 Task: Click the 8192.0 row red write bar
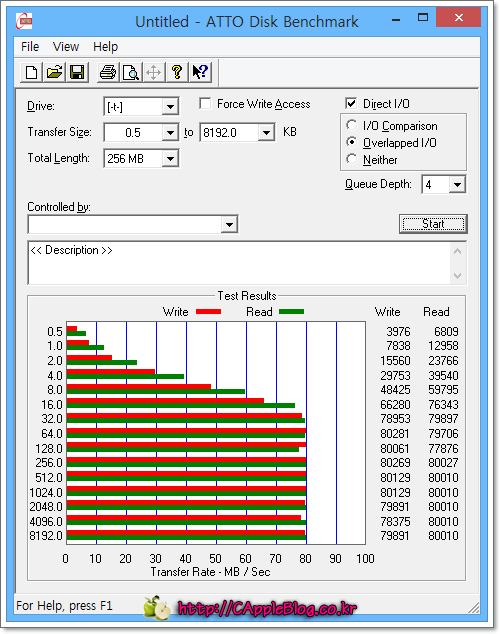click(x=186, y=533)
